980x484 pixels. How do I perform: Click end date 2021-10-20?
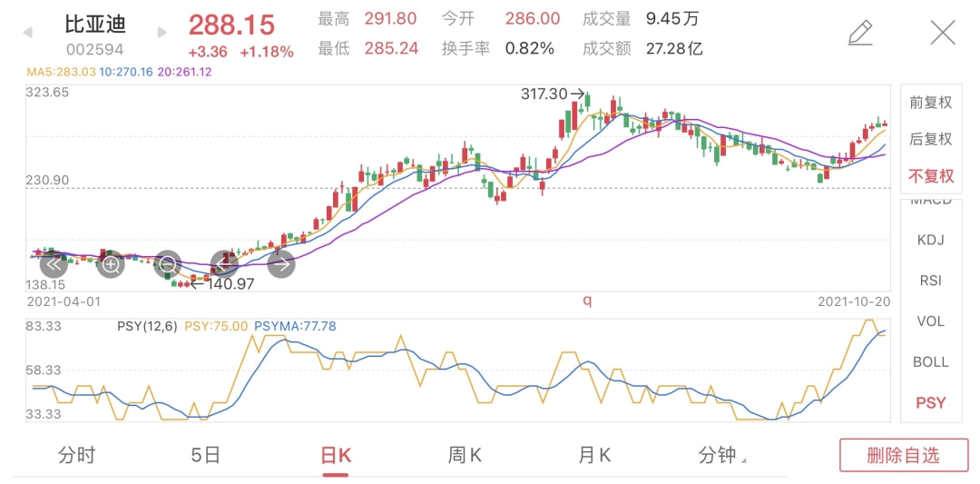854,301
